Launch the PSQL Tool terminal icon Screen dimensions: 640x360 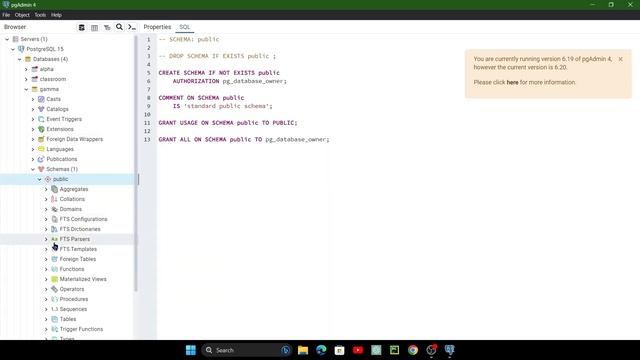[132, 27]
